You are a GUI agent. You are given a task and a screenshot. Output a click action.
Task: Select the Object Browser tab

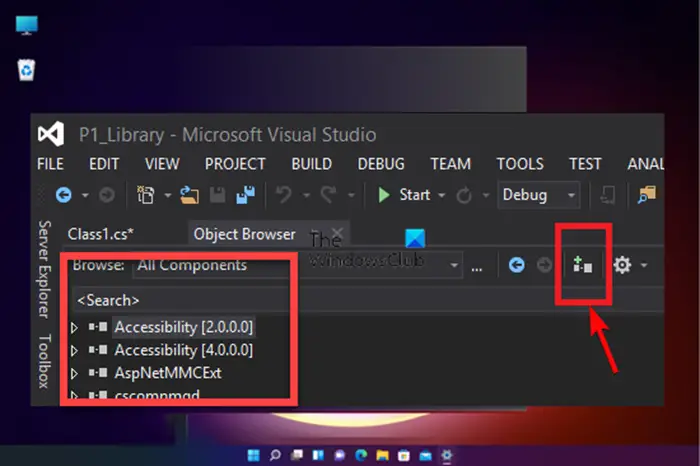[x=245, y=234]
